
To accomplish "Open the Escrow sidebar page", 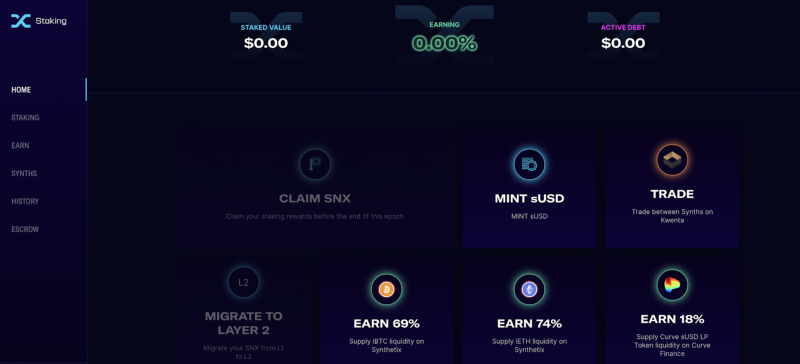I will tap(25, 229).
